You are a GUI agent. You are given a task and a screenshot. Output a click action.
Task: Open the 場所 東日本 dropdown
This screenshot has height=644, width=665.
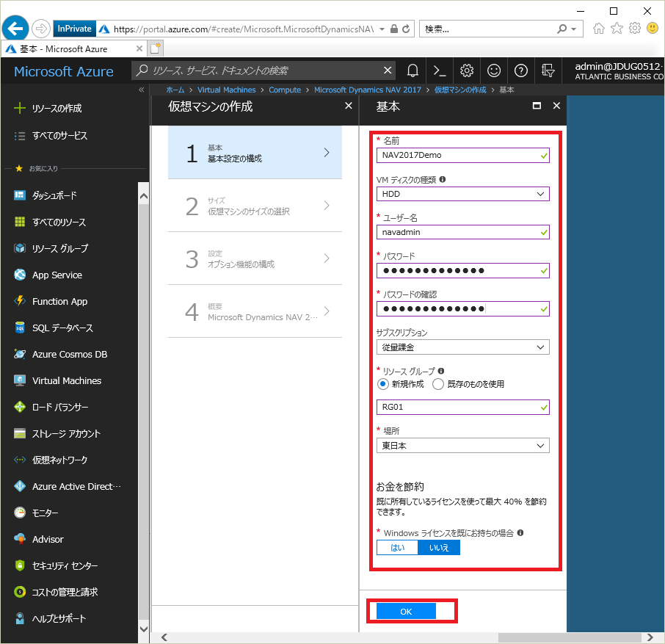[462, 446]
